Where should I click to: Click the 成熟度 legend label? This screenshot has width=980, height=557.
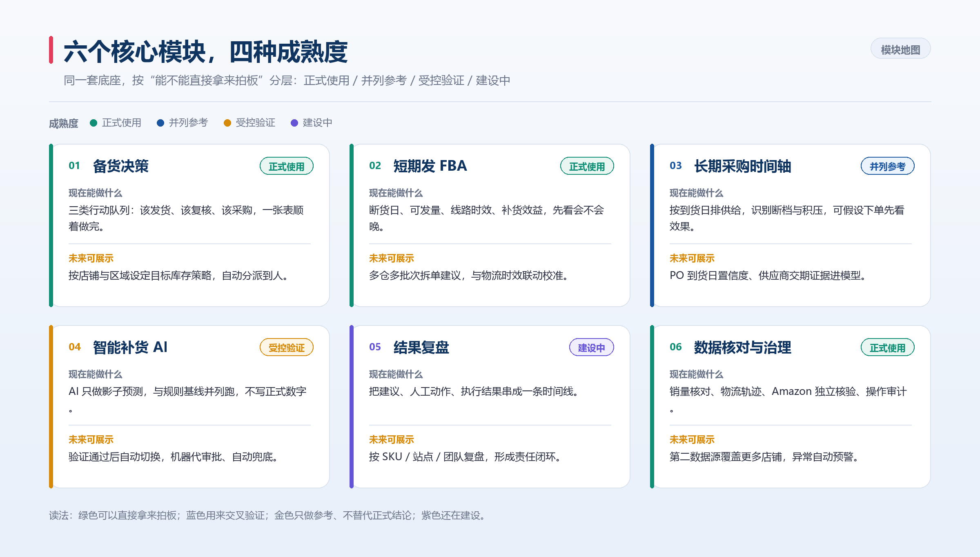tap(64, 123)
